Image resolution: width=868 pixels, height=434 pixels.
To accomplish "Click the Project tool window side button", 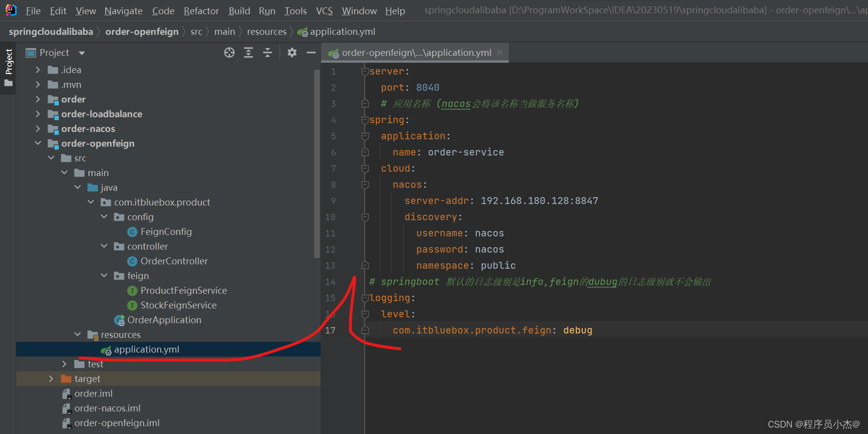I will coord(8,68).
